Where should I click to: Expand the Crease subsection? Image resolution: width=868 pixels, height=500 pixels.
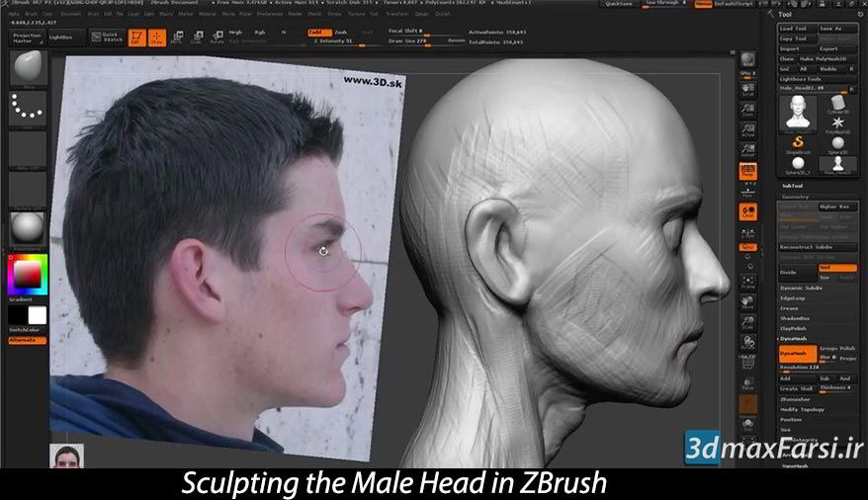789,308
